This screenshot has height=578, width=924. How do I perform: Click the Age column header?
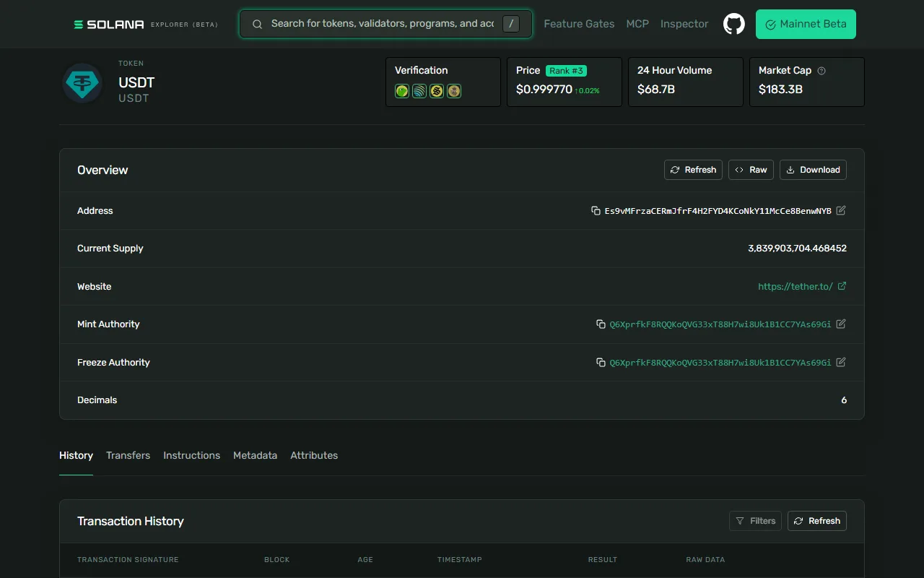pos(365,559)
